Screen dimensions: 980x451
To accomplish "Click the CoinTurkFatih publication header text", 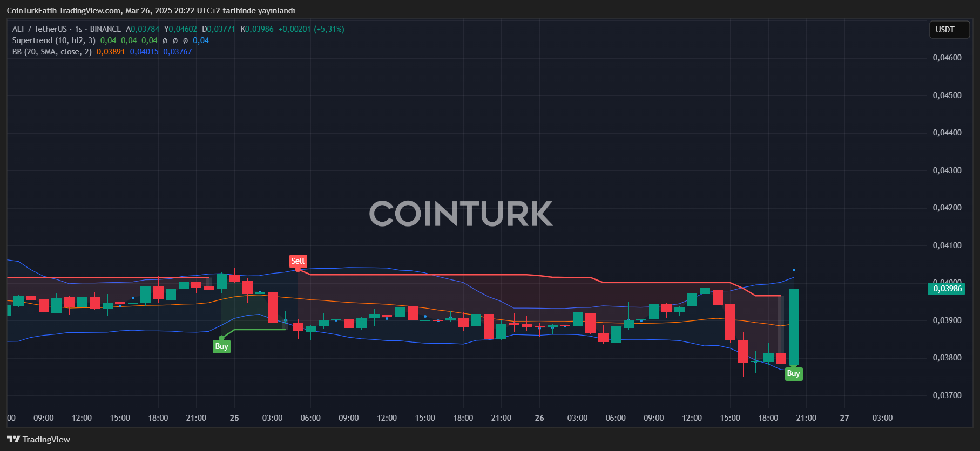I will (x=151, y=11).
